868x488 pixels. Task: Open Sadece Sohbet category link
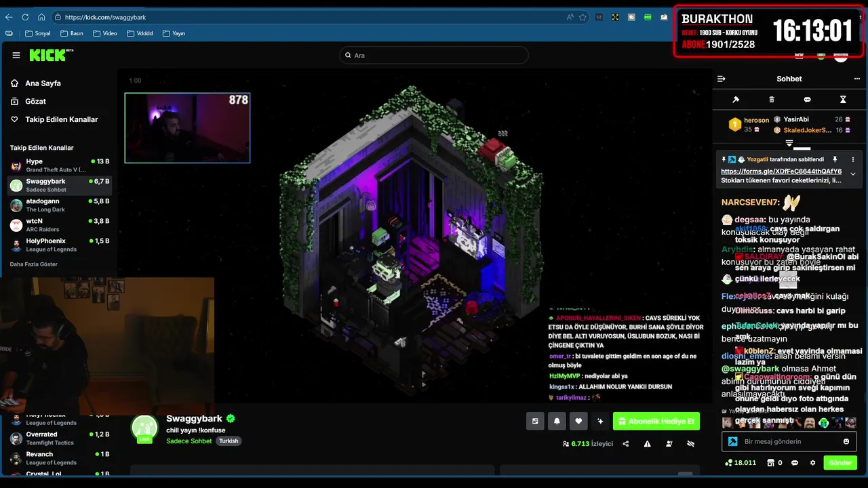point(189,441)
